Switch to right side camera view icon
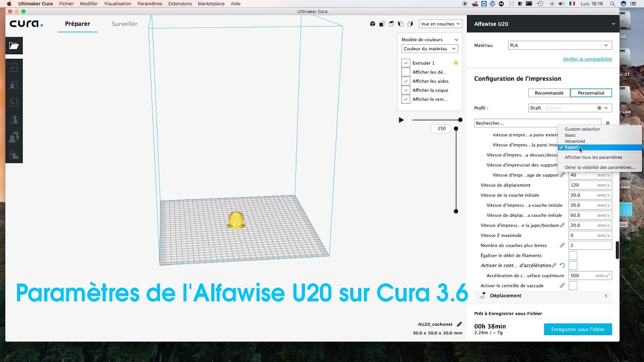This screenshot has width=644, height=362. click(x=410, y=24)
